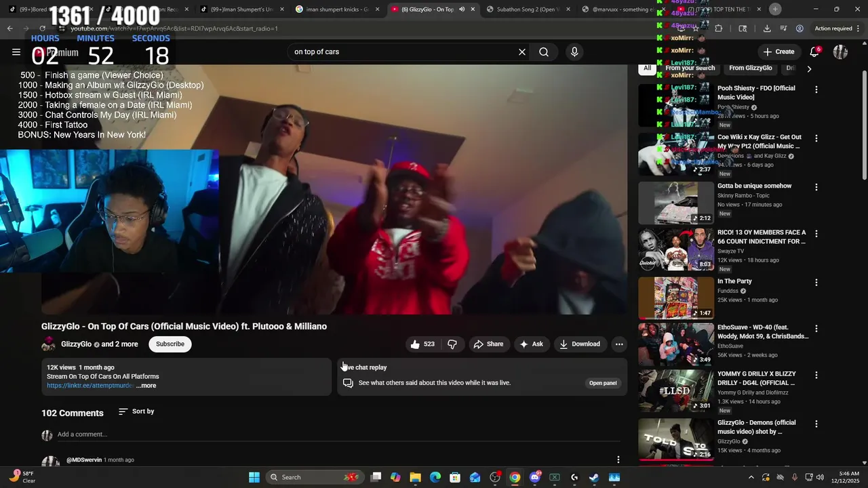
Task: Open Discord from taskbar
Action: tap(535, 477)
